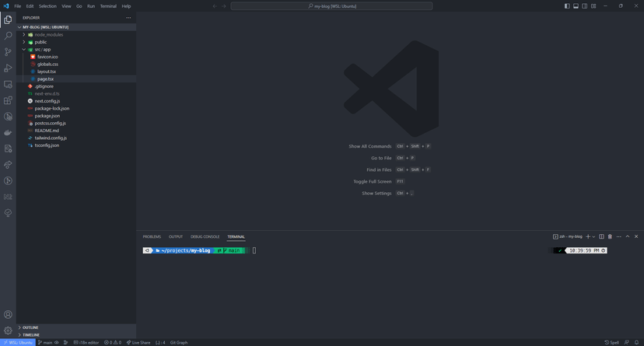Open the Help menu

coord(126,6)
